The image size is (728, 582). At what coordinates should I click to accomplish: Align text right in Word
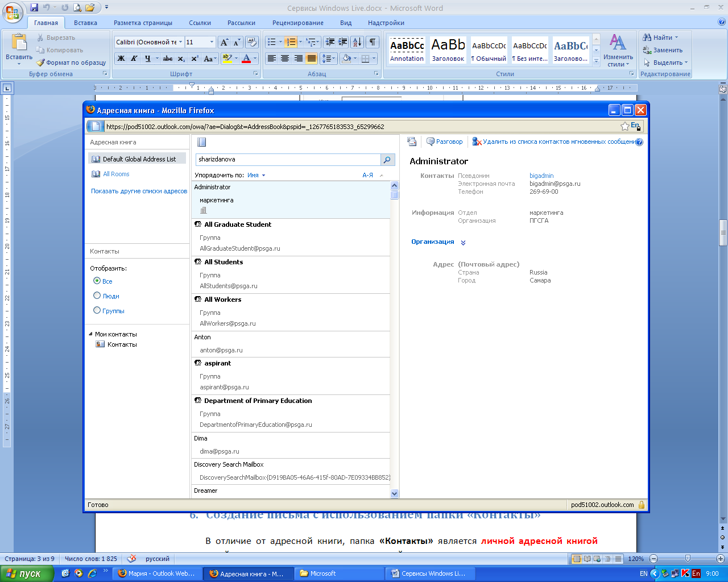(298, 59)
